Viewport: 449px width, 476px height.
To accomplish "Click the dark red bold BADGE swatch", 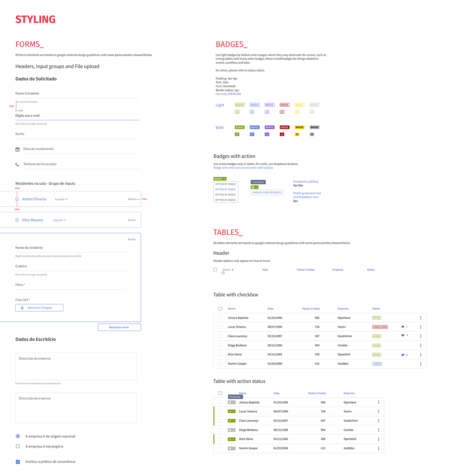I will click(x=284, y=127).
